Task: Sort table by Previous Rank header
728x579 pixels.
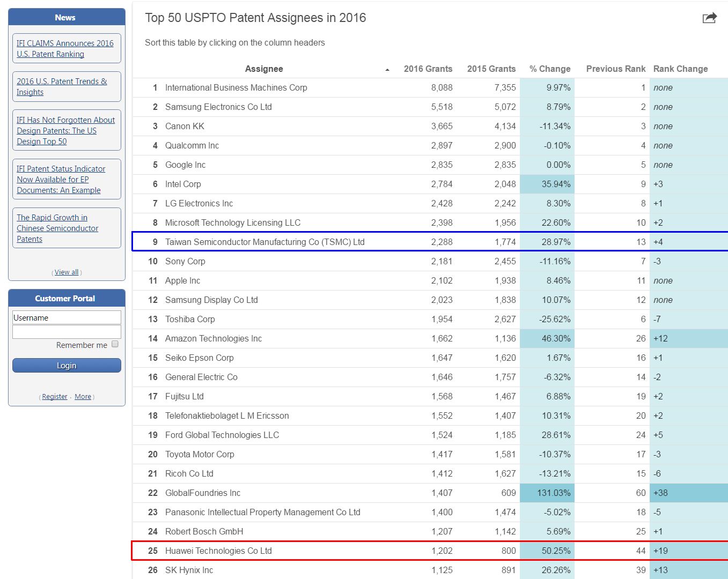Action: pyautogui.click(x=616, y=69)
